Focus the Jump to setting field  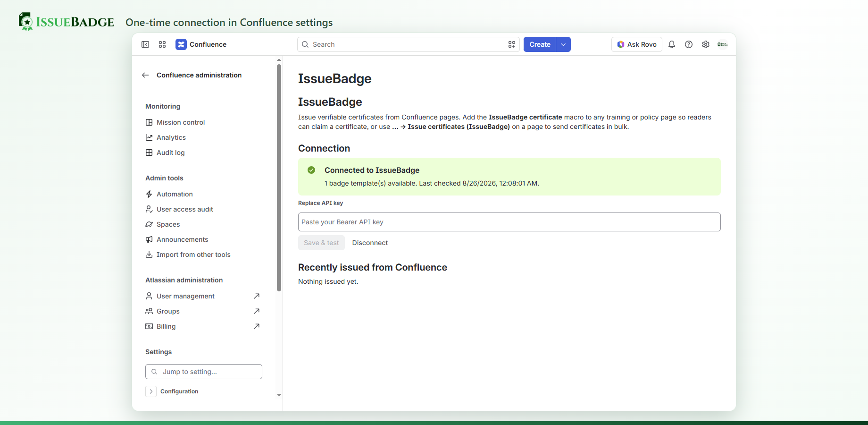point(204,372)
